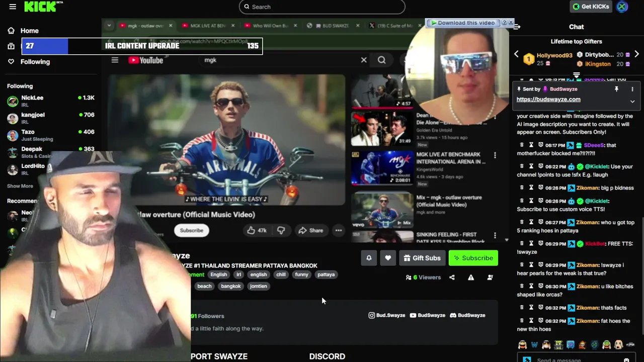Close the Download this video bar
This screenshot has height=362, width=644.
(x=511, y=23)
